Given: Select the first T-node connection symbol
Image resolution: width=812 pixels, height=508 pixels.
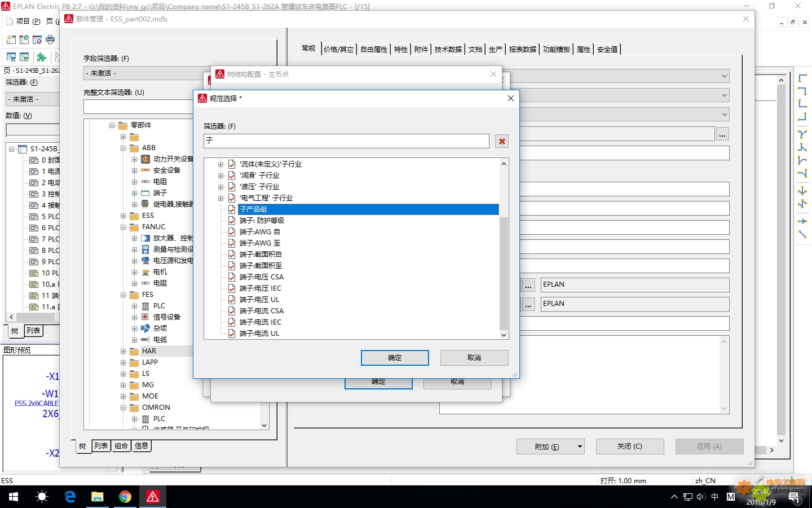Looking at the screenshot, I should 802,134.
